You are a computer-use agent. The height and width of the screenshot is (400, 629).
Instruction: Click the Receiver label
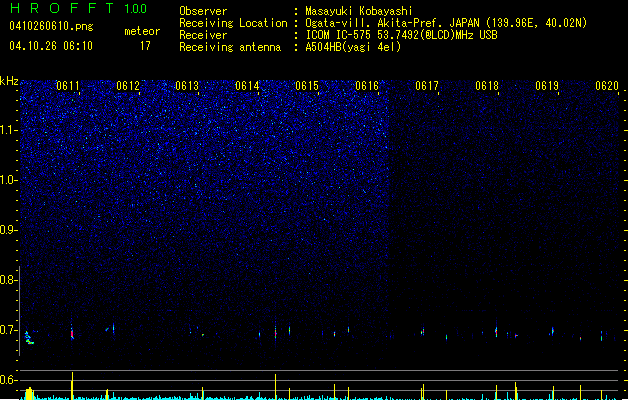(x=203, y=35)
